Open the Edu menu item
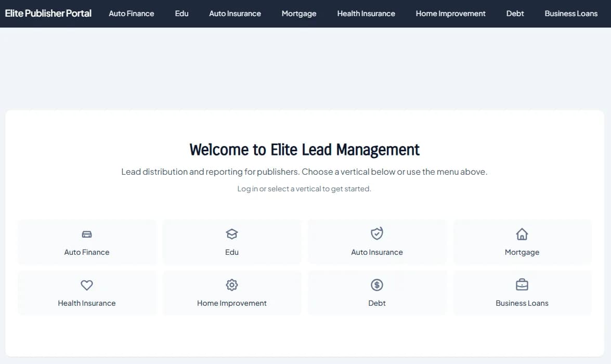The width and height of the screenshot is (611, 364). pyautogui.click(x=181, y=14)
